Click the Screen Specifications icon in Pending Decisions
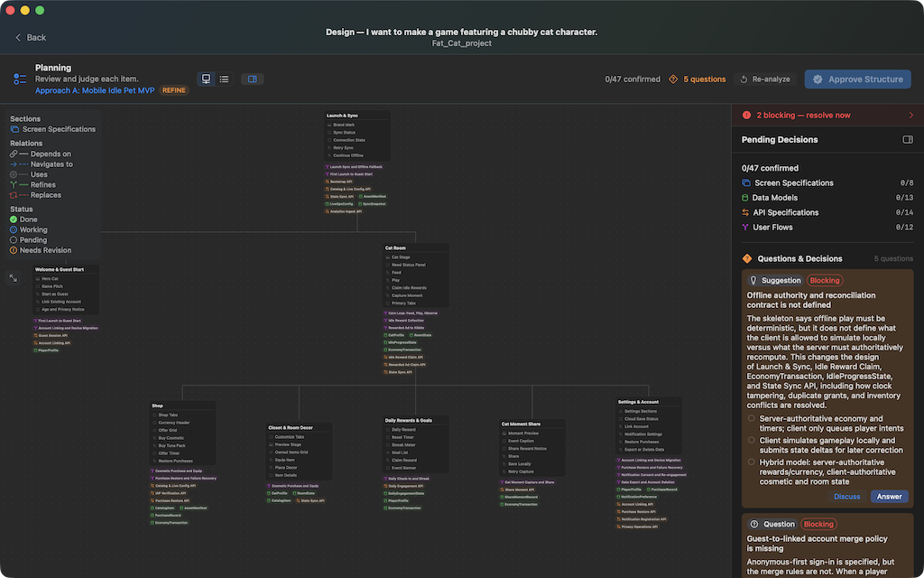The image size is (924, 578). tap(746, 182)
